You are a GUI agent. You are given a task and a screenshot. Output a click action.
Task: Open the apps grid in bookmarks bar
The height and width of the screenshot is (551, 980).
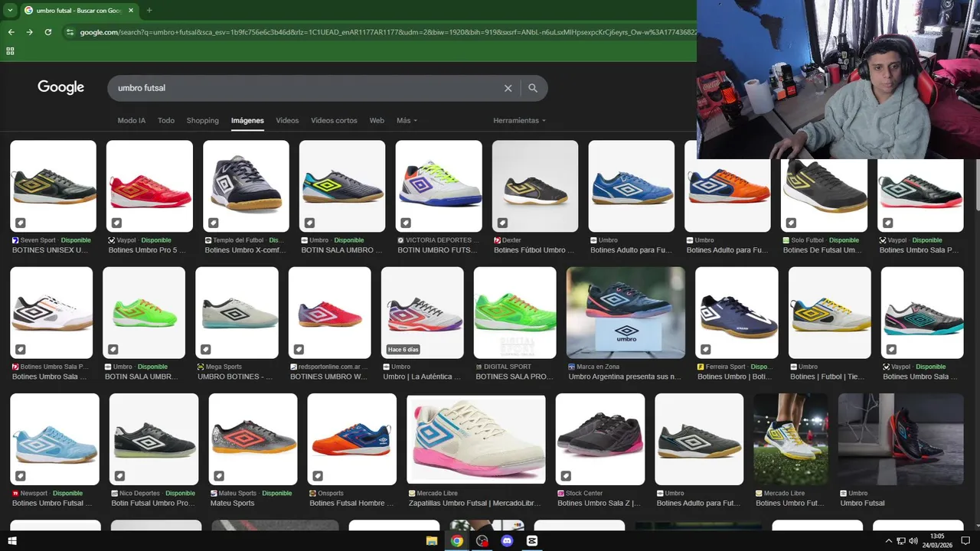pos(10,51)
